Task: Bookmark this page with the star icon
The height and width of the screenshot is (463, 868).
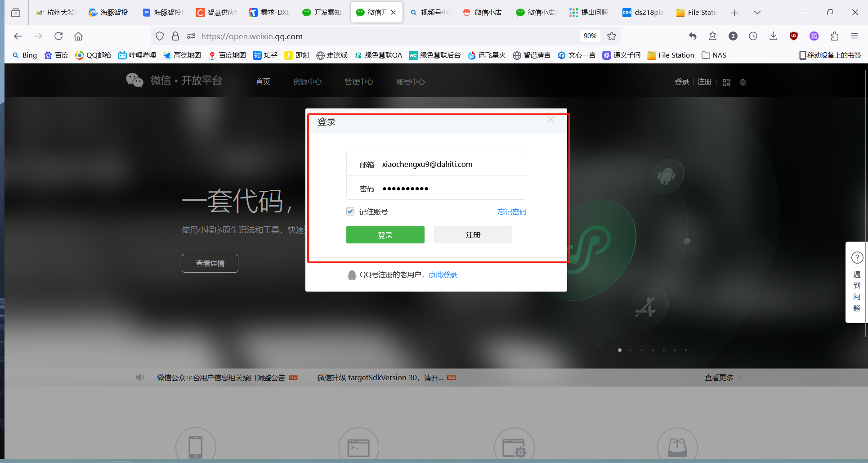Action: 612,36
